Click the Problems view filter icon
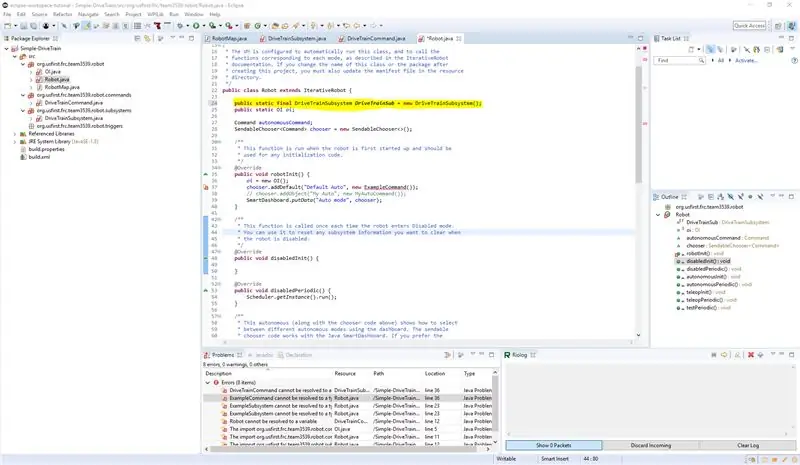The height and width of the screenshot is (465, 800). 447,355
